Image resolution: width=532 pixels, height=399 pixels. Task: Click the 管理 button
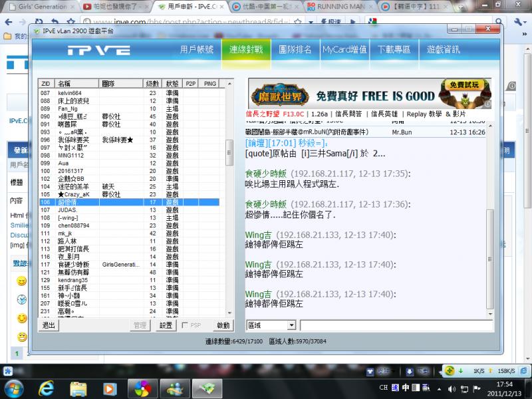140,325
